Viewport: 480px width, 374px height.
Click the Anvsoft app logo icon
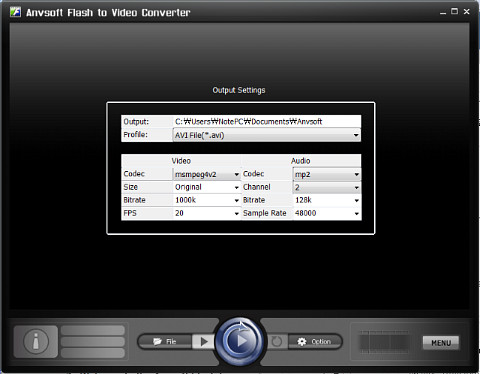coord(15,12)
